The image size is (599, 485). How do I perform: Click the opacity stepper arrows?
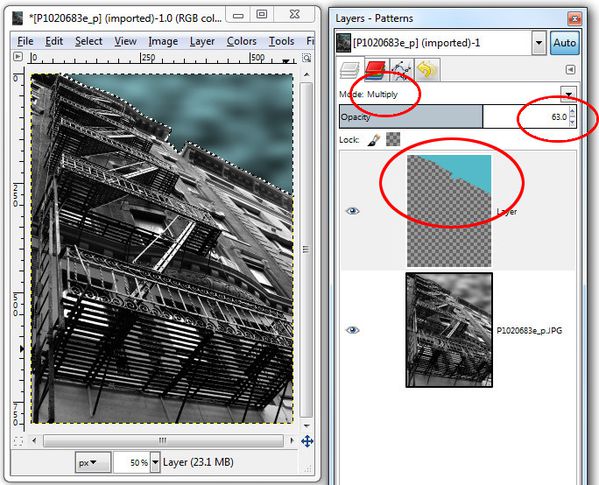(572, 117)
